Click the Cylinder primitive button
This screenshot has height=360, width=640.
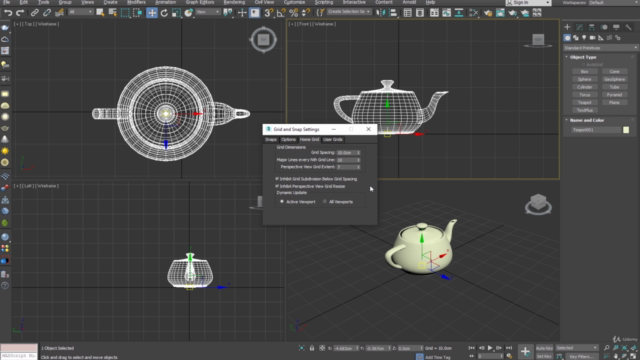click(584, 87)
